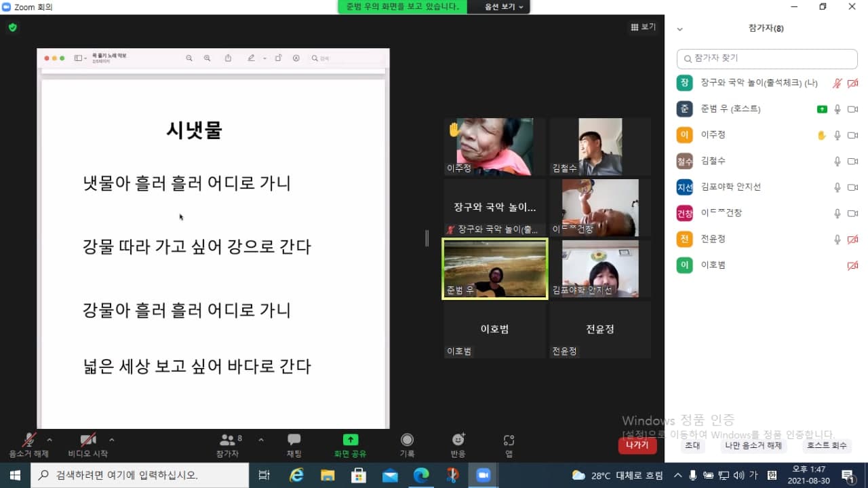Select participant 김철수 in list
Viewport: 868px width, 488px height.
[x=767, y=161]
